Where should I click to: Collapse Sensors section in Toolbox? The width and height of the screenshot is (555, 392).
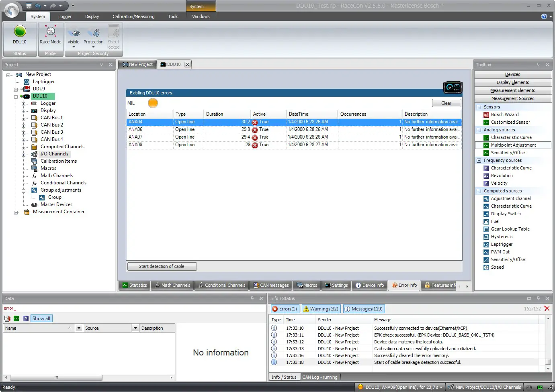(x=479, y=107)
